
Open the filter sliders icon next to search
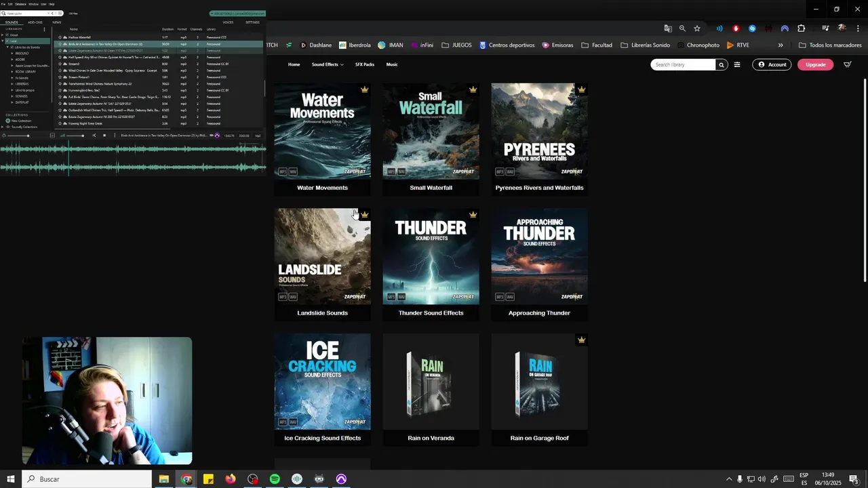pos(737,65)
